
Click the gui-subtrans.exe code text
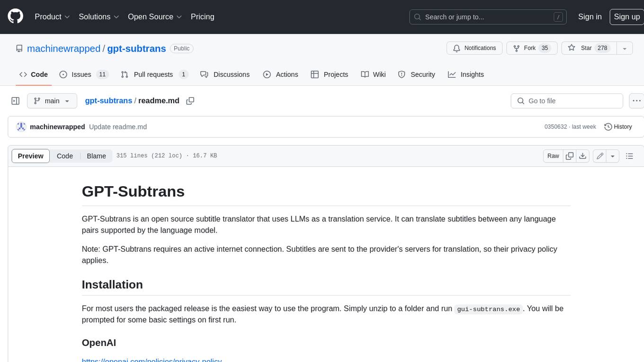[489, 309]
